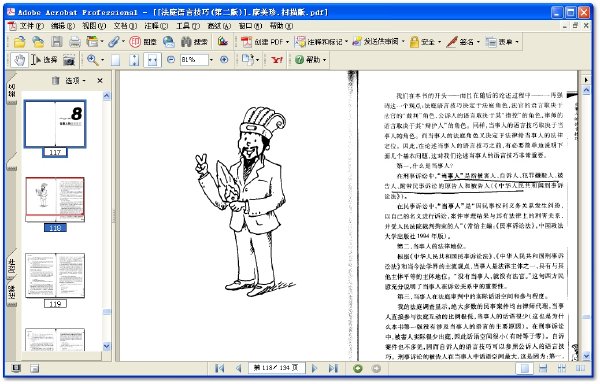Click the green Previous View button
Viewport: 600px width, 384px height.
click(358, 368)
